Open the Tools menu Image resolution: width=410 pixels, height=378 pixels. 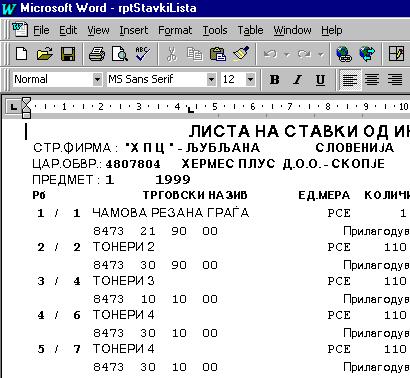[215, 30]
